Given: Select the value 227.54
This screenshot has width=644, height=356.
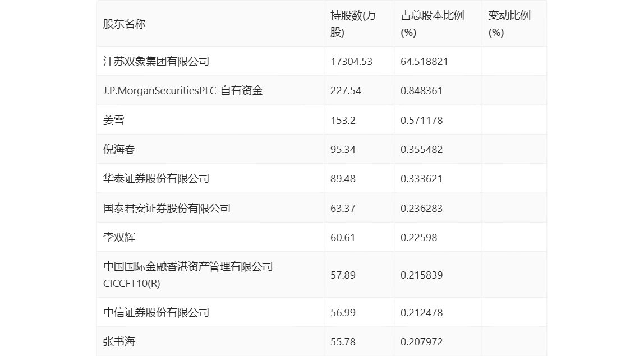Looking at the screenshot, I should [346, 91].
